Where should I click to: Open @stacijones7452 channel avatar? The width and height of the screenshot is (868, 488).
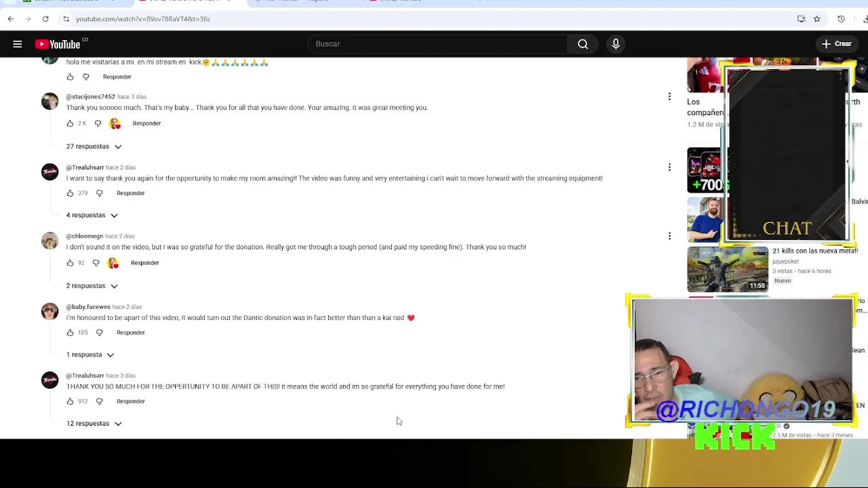[x=50, y=102]
